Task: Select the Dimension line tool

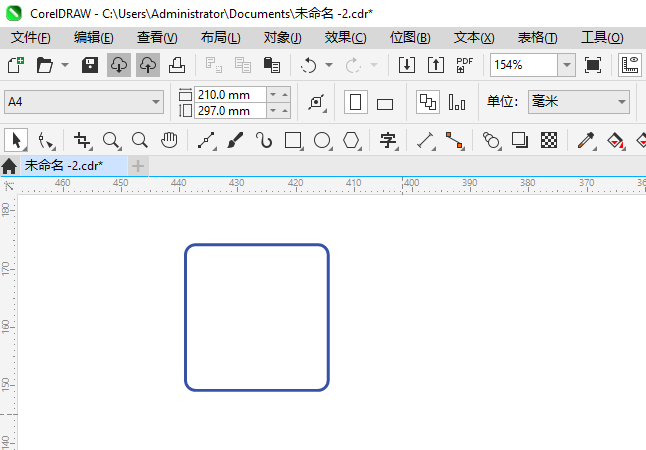Action: pyautogui.click(x=426, y=140)
